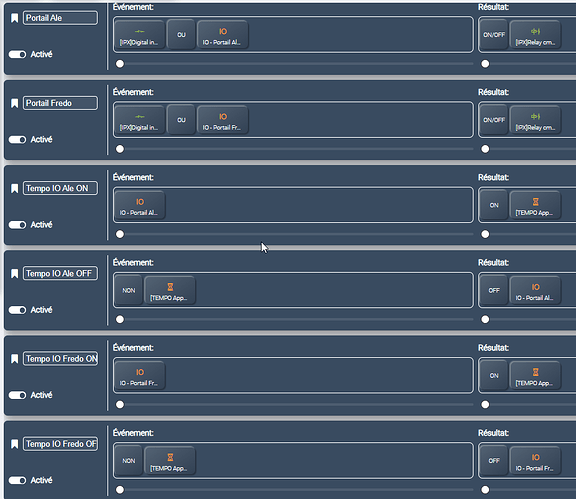This screenshot has height=499, width=576.
Task: Click the NON operator in Tempo IO Ale OFF event
Action: coord(129,291)
